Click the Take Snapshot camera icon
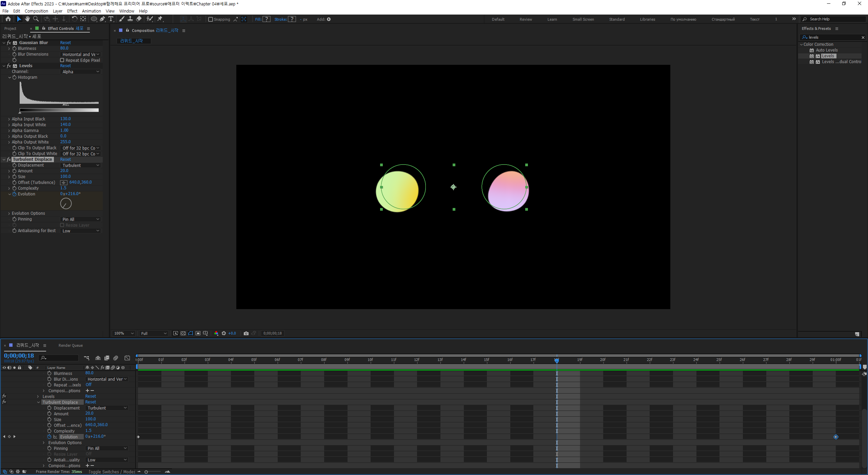Image resolution: width=868 pixels, height=475 pixels. [x=246, y=333]
